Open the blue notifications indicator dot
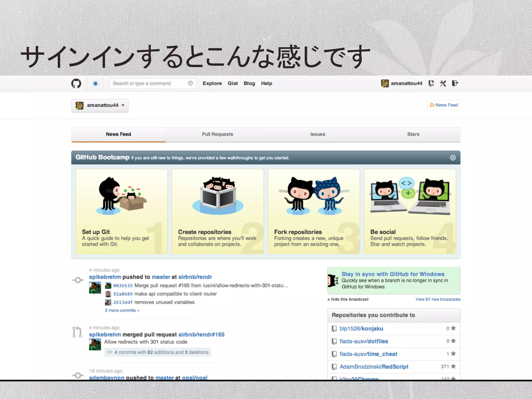 point(95,83)
